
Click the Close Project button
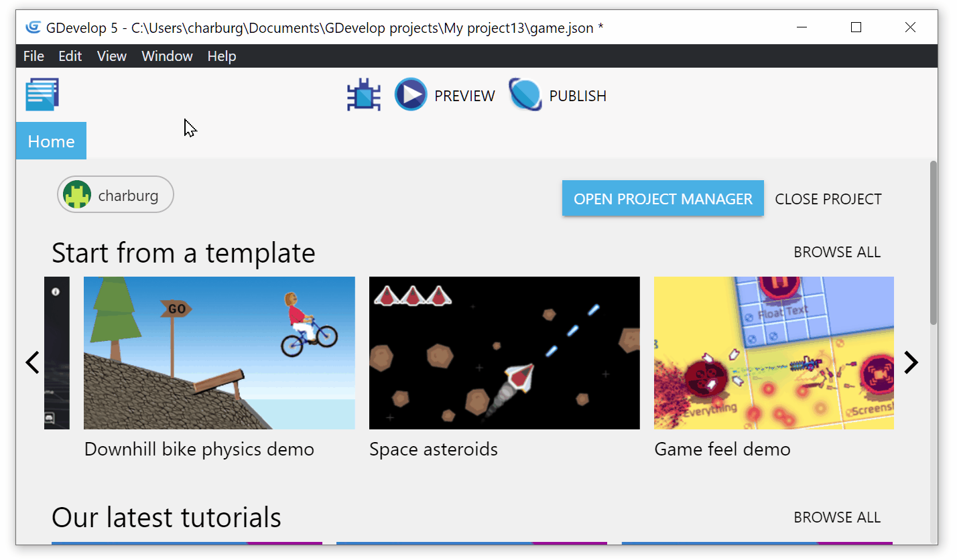(x=828, y=199)
